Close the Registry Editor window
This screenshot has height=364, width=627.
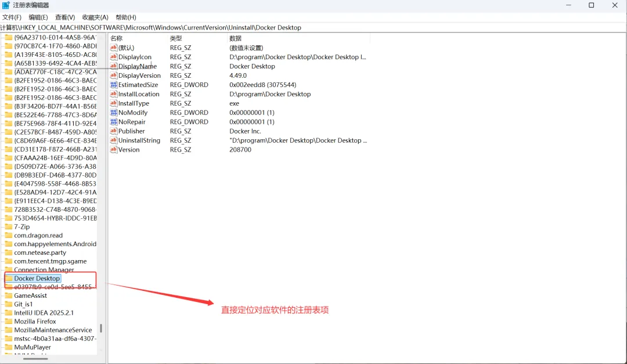(x=615, y=5)
